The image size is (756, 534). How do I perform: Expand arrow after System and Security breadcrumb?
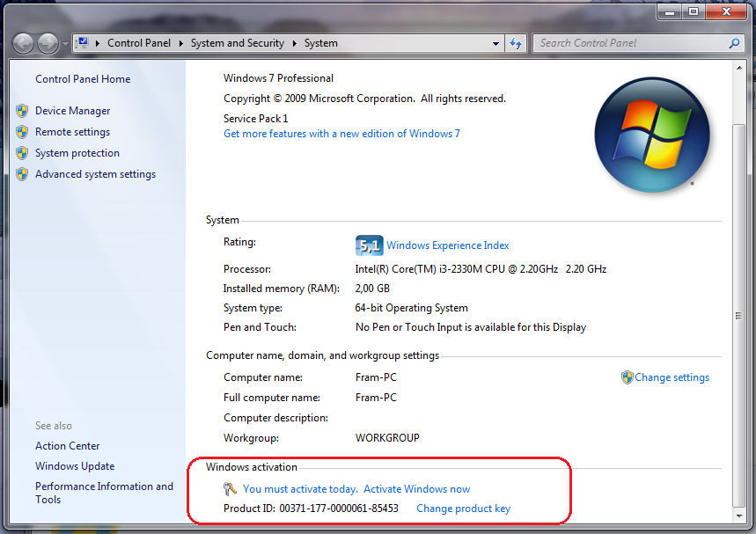click(294, 43)
